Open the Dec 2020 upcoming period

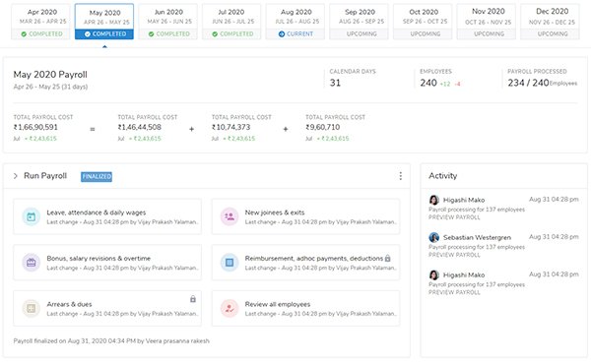550,22
